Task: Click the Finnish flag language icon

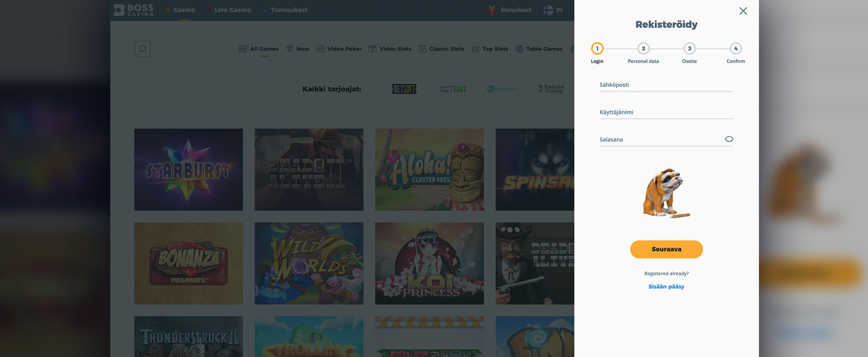Action: coord(548,10)
